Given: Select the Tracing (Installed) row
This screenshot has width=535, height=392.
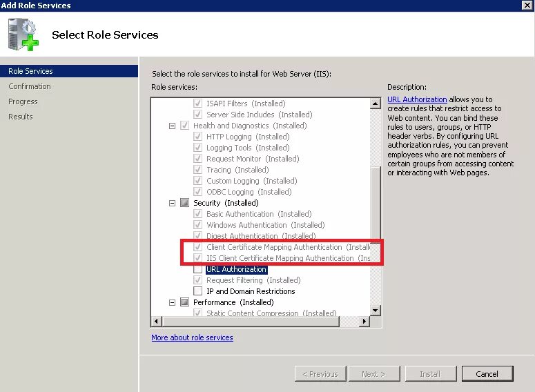Looking at the screenshot, I should coord(237,170).
